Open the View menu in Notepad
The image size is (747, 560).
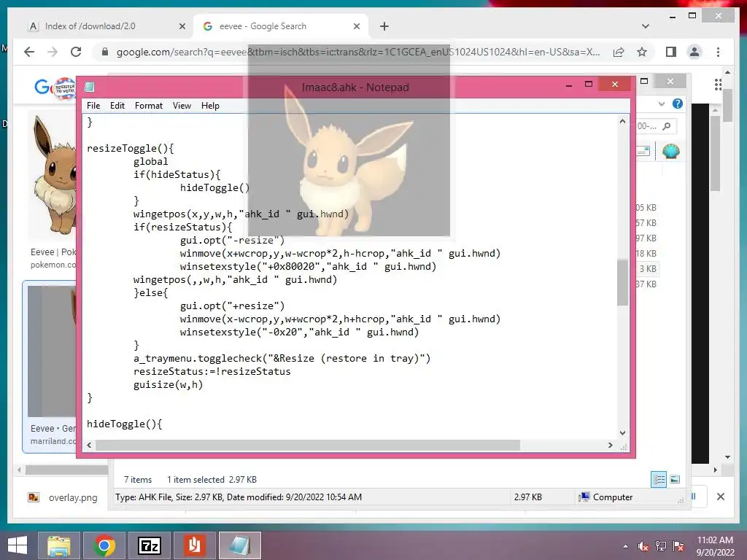182,106
